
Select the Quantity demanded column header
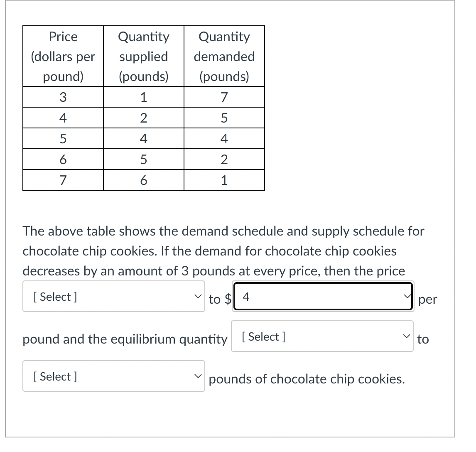[x=224, y=56]
